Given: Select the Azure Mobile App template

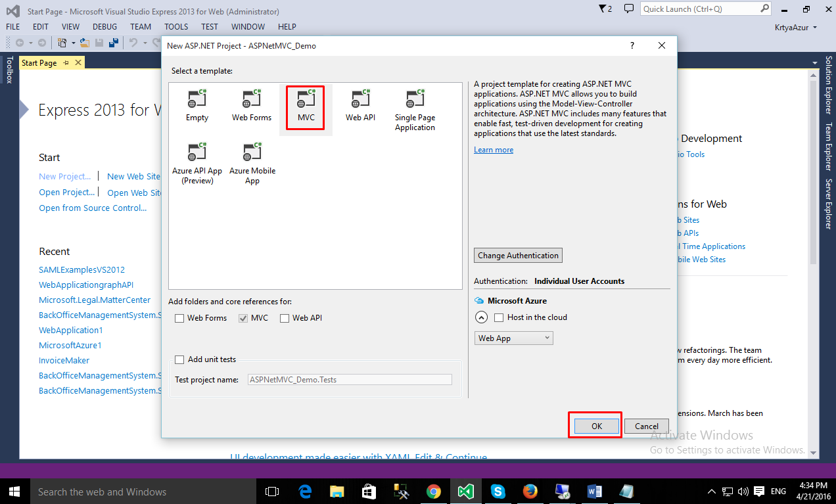Looking at the screenshot, I should tap(252, 164).
